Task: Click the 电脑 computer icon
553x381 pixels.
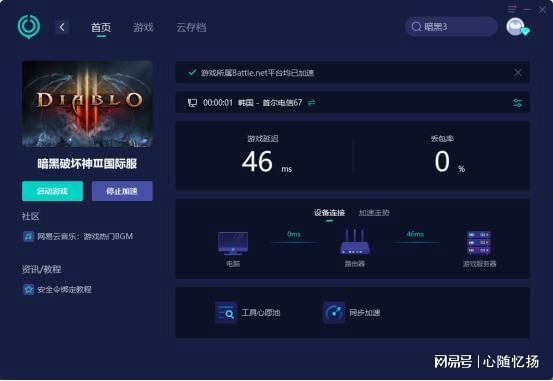Action: pyautogui.click(x=233, y=243)
